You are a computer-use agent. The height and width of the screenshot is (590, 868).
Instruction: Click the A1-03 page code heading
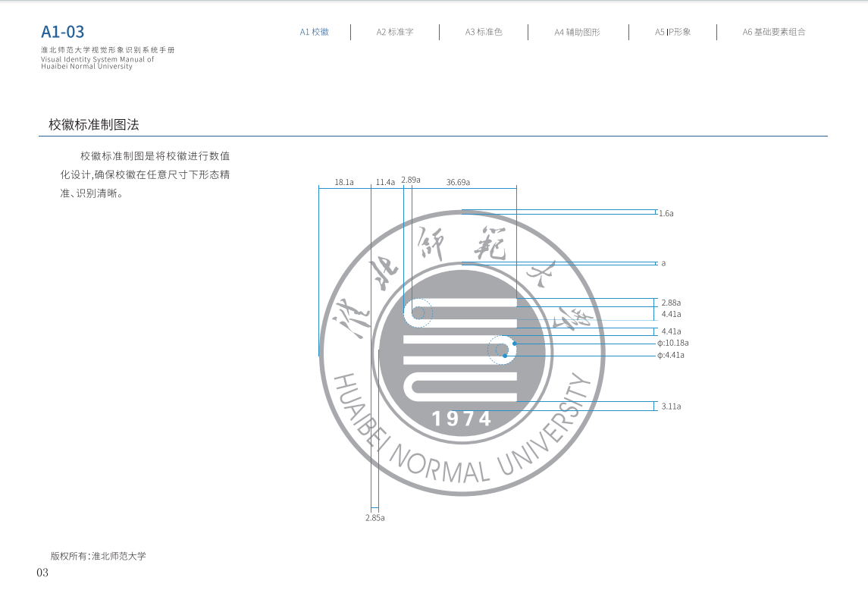tap(63, 32)
